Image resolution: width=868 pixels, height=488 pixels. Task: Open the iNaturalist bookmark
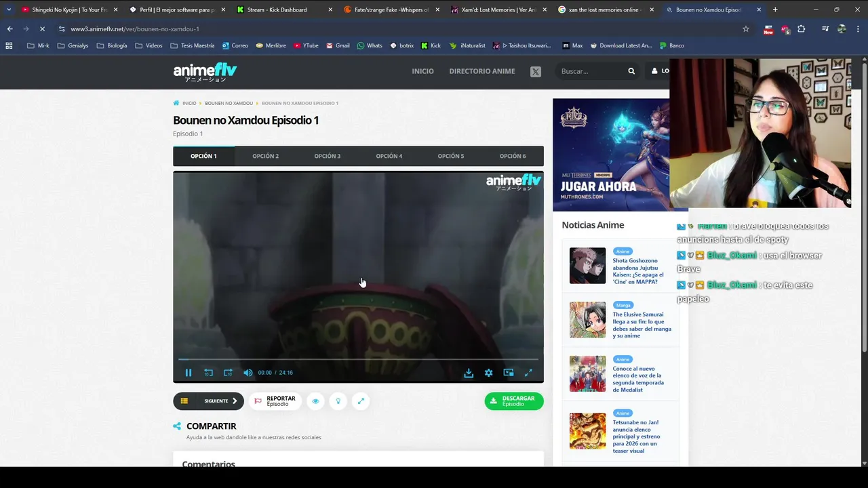468,45
